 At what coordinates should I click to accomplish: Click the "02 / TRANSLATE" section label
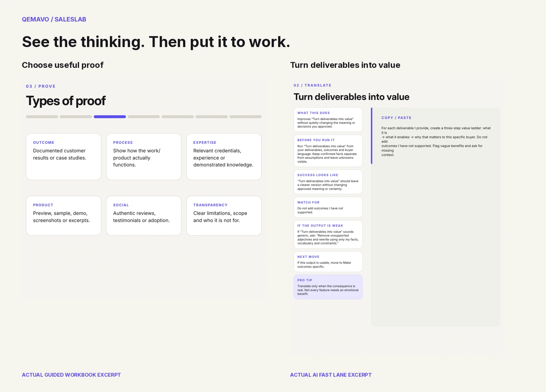point(312,85)
